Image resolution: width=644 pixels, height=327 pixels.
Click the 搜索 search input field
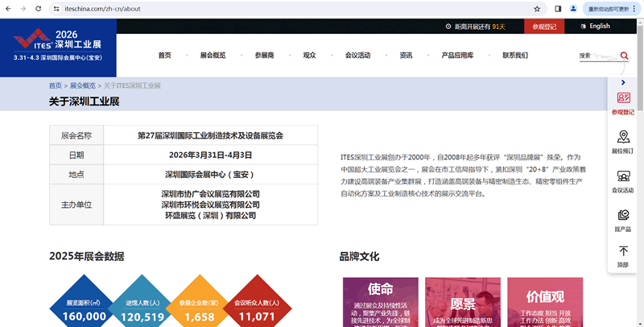597,56
